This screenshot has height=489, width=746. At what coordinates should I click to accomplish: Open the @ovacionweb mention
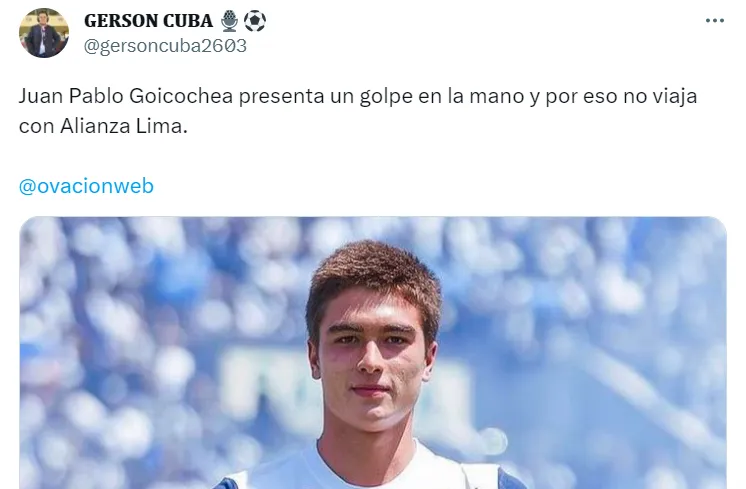point(86,186)
